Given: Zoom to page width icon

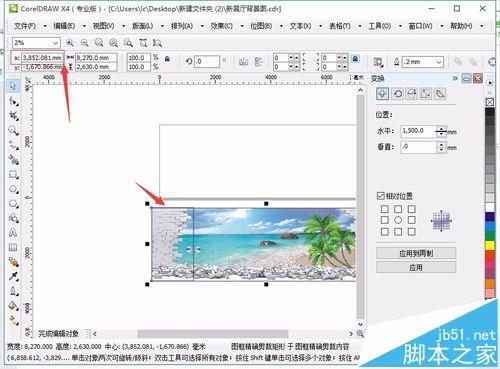Looking at the screenshot, I should pos(143,43).
